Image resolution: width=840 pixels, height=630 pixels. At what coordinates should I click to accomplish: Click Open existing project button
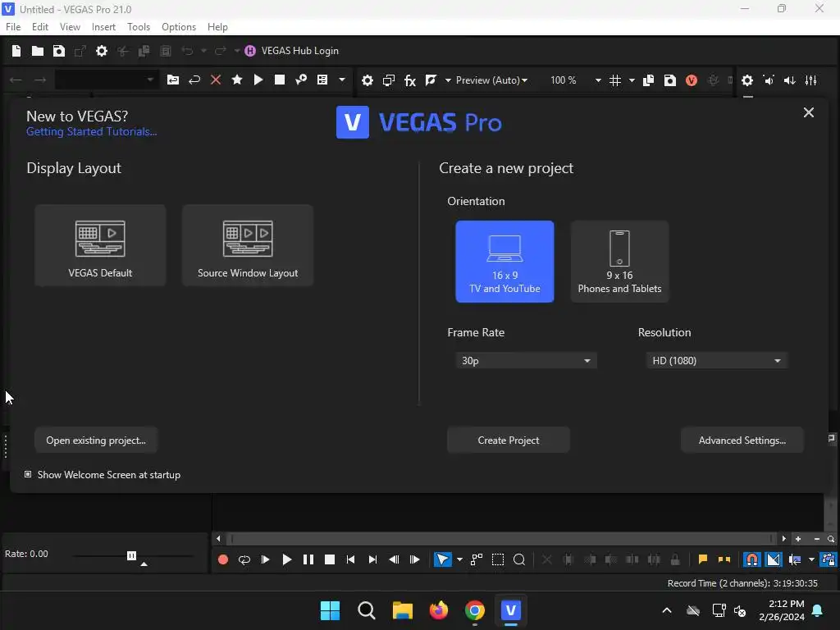[96, 441]
